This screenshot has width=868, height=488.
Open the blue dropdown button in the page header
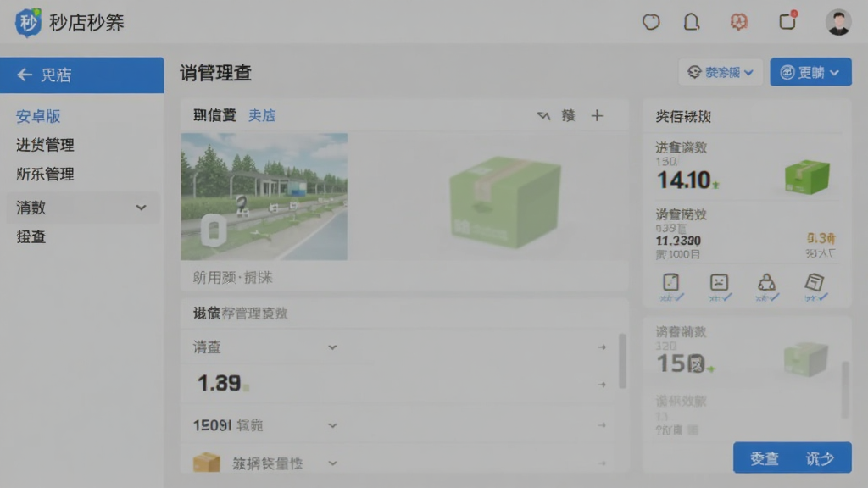(810, 72)
